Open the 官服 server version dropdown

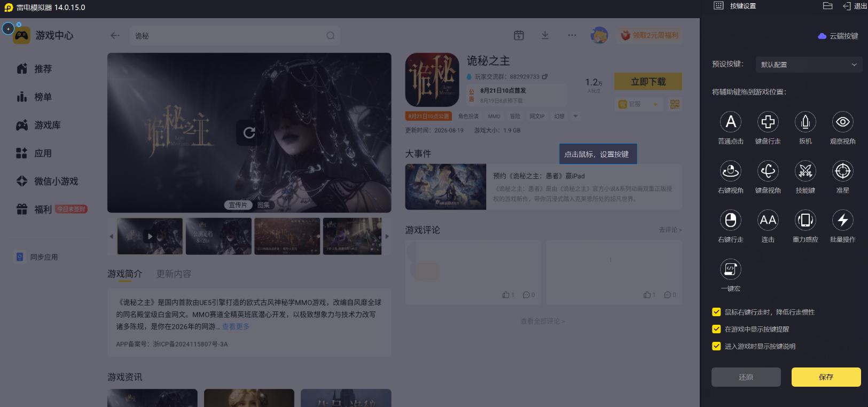pos(638,104)
